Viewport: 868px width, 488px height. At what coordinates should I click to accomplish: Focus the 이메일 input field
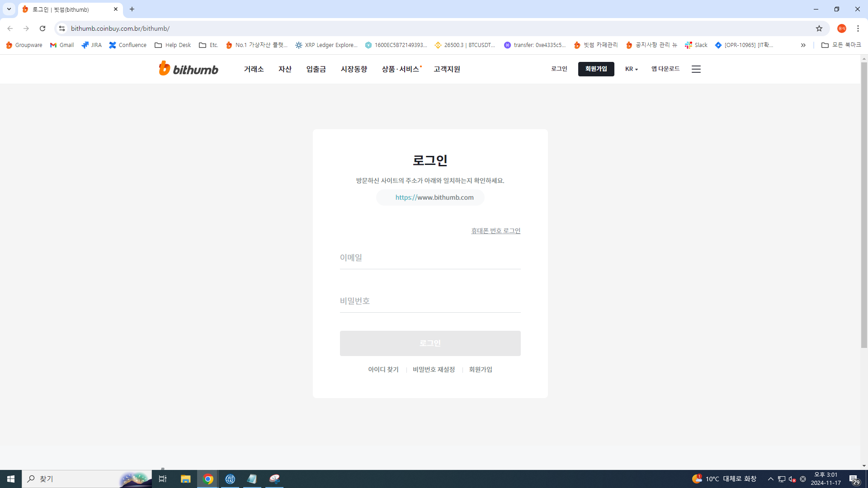click(430, 258)
